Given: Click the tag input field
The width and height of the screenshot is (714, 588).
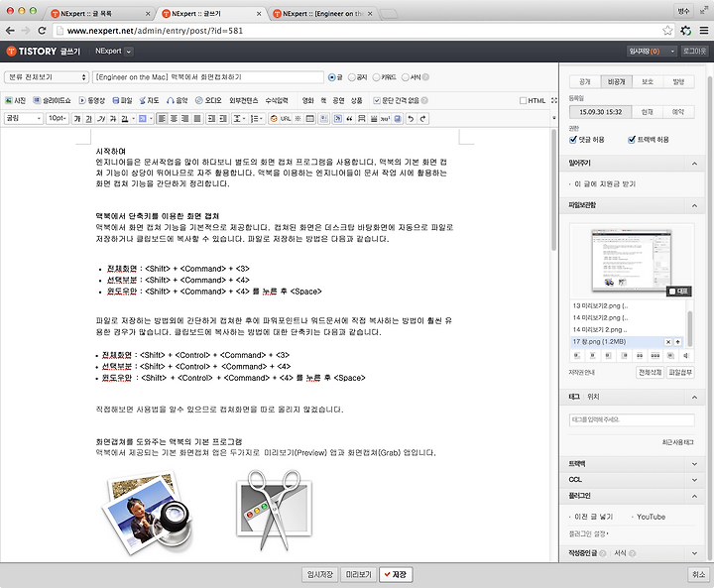Looking at the screenshot, I should [x=632, y=420].
